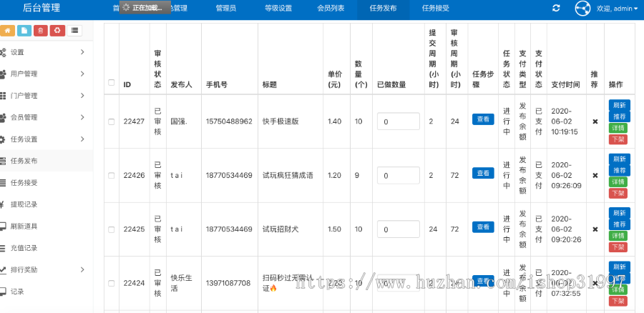This screenshot has height=313, width=644.
Task: Click 推荐 button for row 22426
Action: (620, 170)
